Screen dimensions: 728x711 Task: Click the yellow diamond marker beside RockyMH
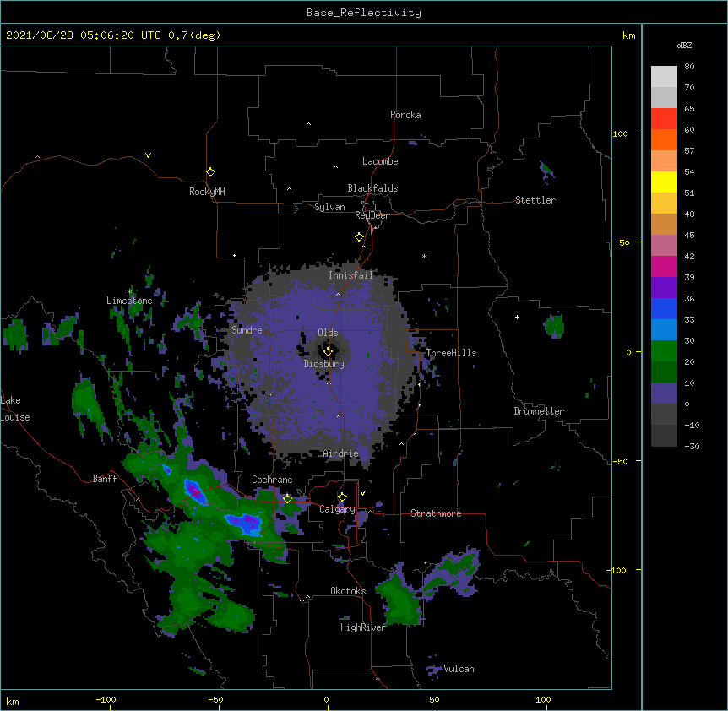pos(210,172)
